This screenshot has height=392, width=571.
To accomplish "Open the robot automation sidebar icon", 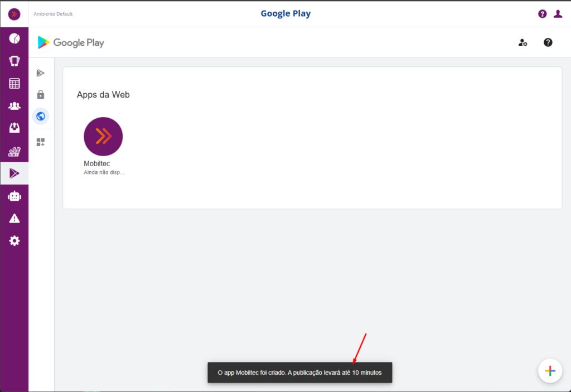I will 14,196.
